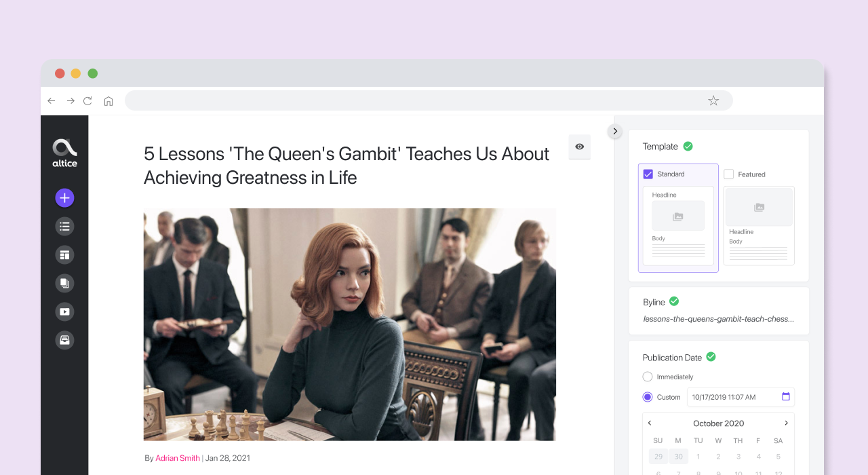Bookmark page with the star icon
Screen dimensions: 868x475
[x=713, y=100]
